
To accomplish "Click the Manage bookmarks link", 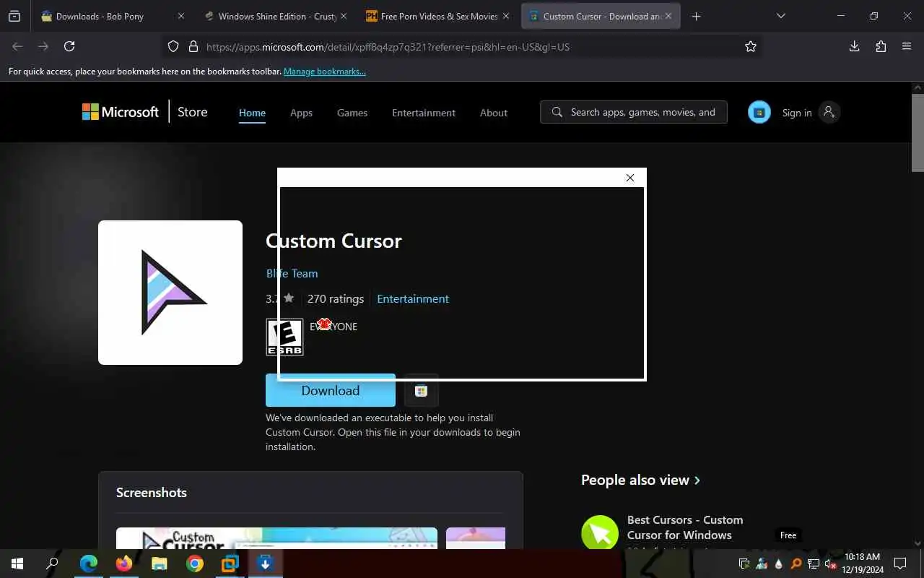I will 325,72.
